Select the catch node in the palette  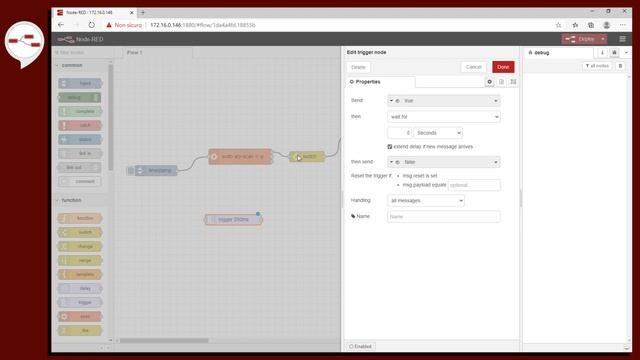coord(80,125)
